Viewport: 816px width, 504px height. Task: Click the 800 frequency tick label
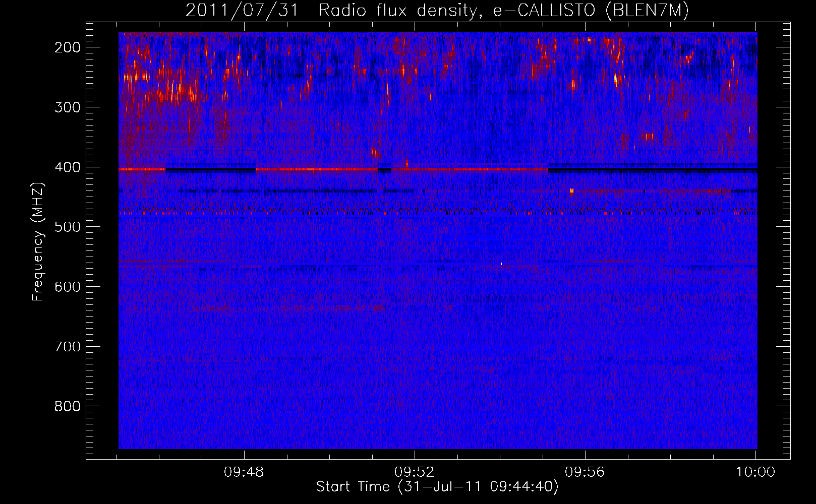tap(67, 406)
